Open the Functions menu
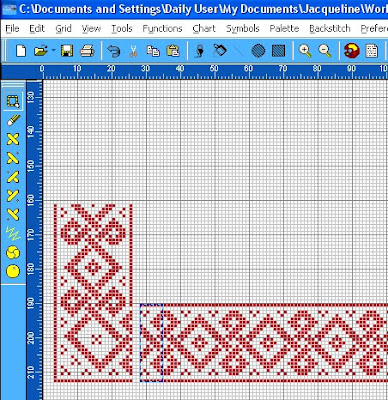 pyautogui.click(x=162, y=29)
